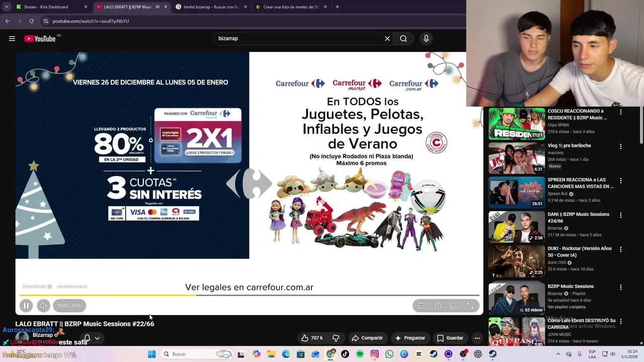The image size is (644, 362).
Task: Open options menu for BZRP Music Sessions playlist
Action: 620,288
